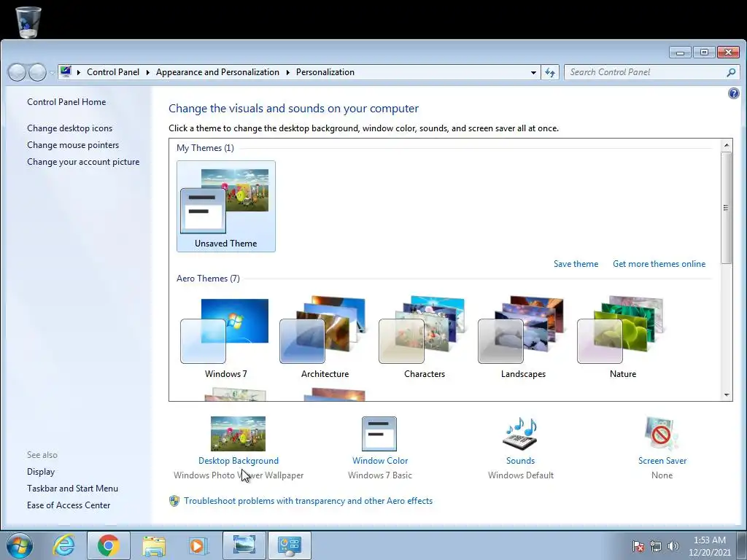
Task: Apply the Windows 7 Aero theme
Action: (x=226, y=338)
